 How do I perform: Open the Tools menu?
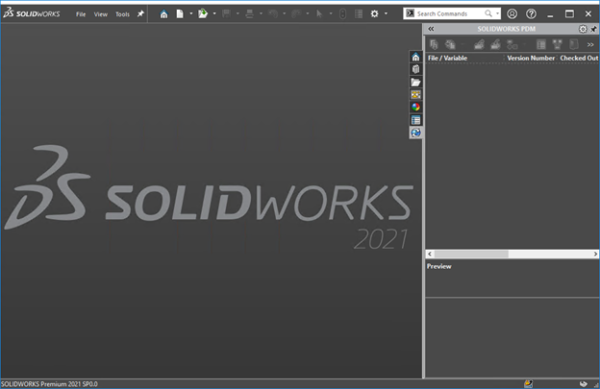click(x=122, y=14)
